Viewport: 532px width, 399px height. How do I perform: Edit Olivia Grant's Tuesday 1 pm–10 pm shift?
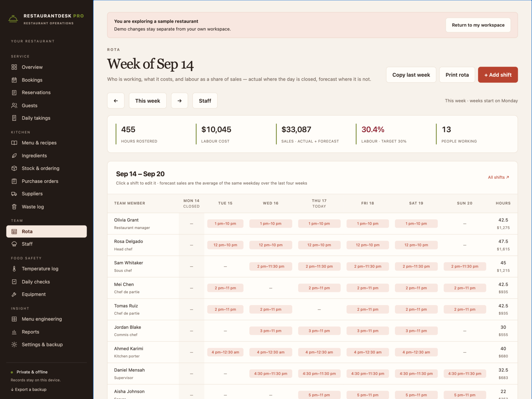point(225,224)
